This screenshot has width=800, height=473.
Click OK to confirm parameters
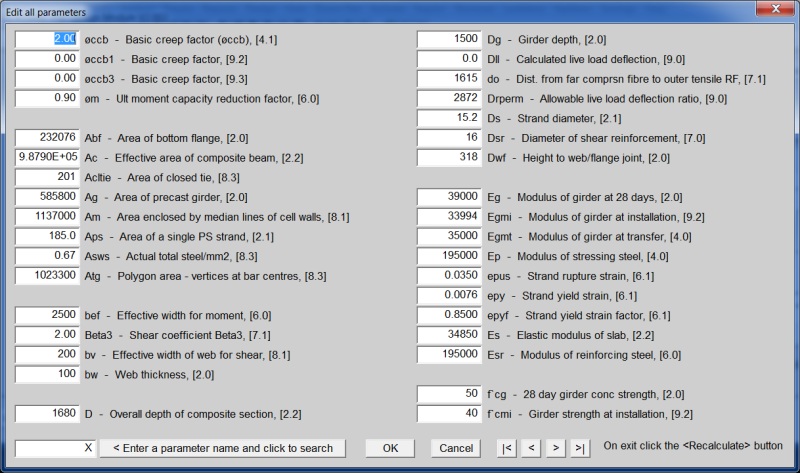[x=390, y=447]
